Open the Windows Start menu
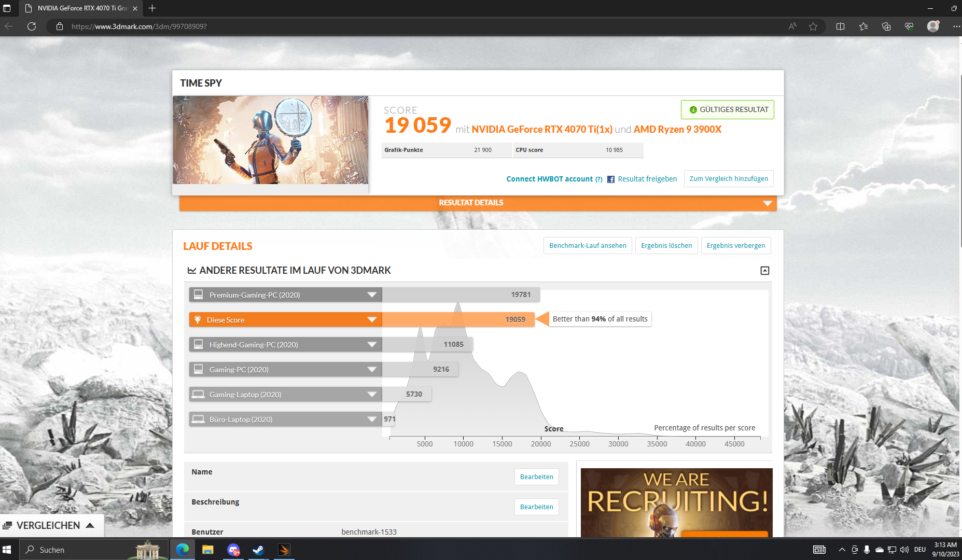Screen dimensions: 962x560 (7, 550)
